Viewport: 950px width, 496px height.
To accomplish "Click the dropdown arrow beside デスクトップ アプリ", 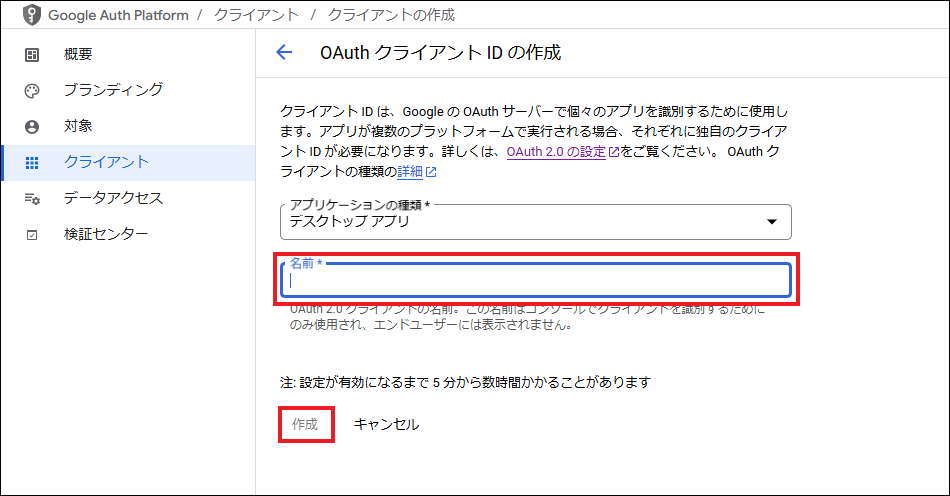I will point(771,222).
